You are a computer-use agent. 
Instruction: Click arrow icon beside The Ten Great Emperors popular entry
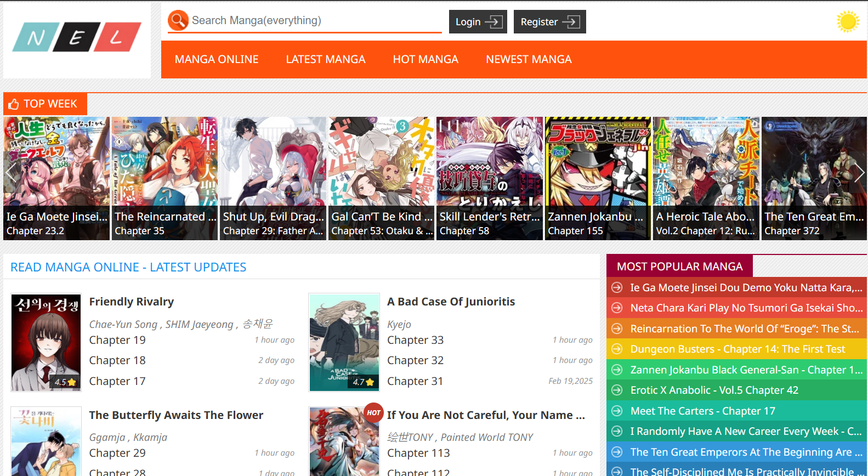tap(617, 452)
